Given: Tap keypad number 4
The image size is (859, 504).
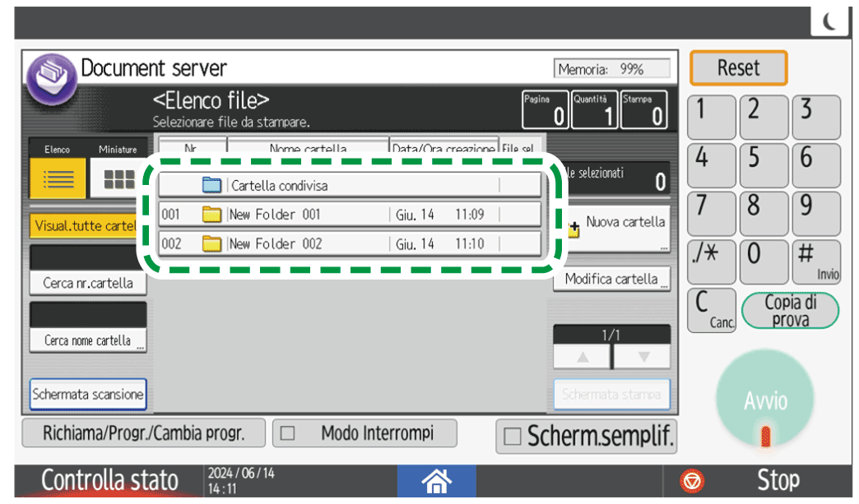Looking at the screenshot, I should [x=712, y=164].
